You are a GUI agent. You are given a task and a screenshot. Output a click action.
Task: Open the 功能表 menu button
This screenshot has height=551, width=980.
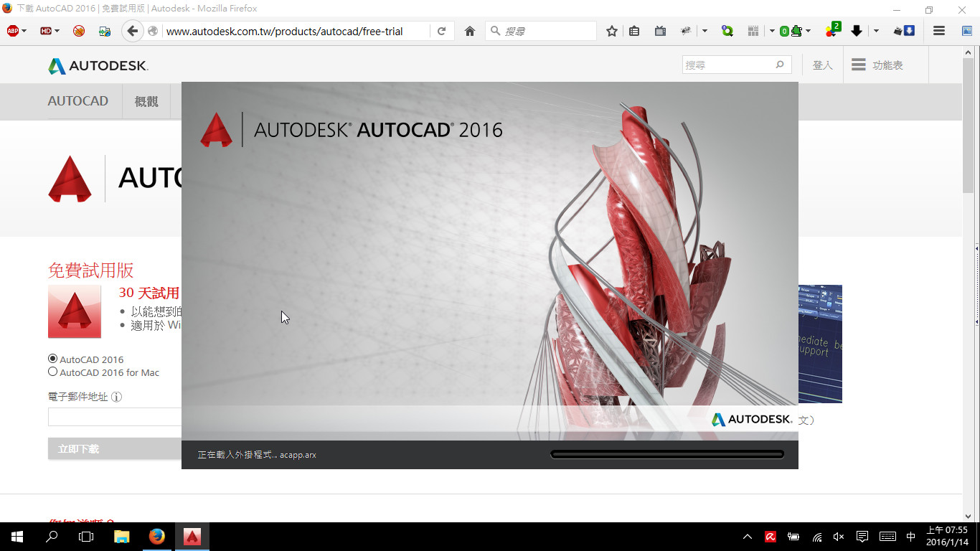pyautogui.click(x=877, y=65)
